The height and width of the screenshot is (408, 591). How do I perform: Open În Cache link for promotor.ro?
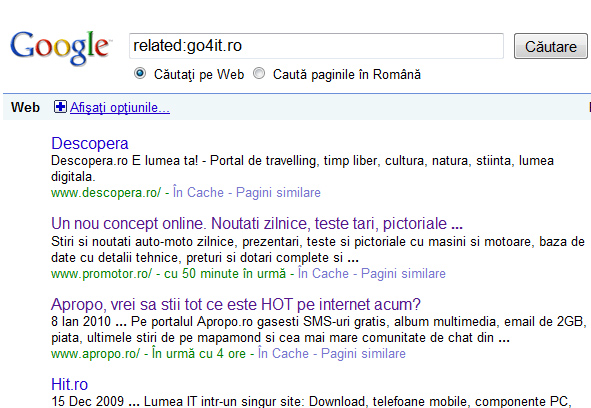(323, 273)
